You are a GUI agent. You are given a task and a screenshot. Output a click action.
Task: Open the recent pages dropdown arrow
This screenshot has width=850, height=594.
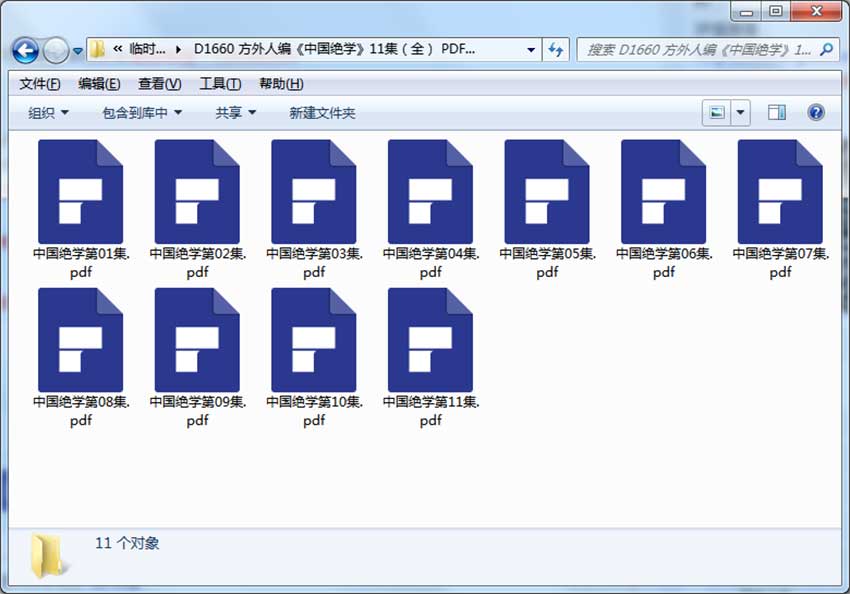(78, 51)
